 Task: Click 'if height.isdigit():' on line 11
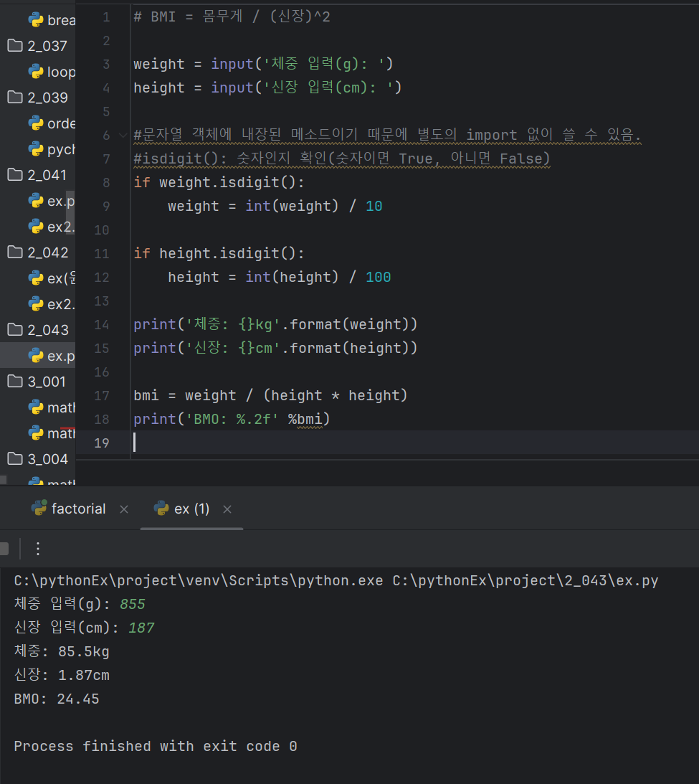pyautogui.click(x=219, y=253)
